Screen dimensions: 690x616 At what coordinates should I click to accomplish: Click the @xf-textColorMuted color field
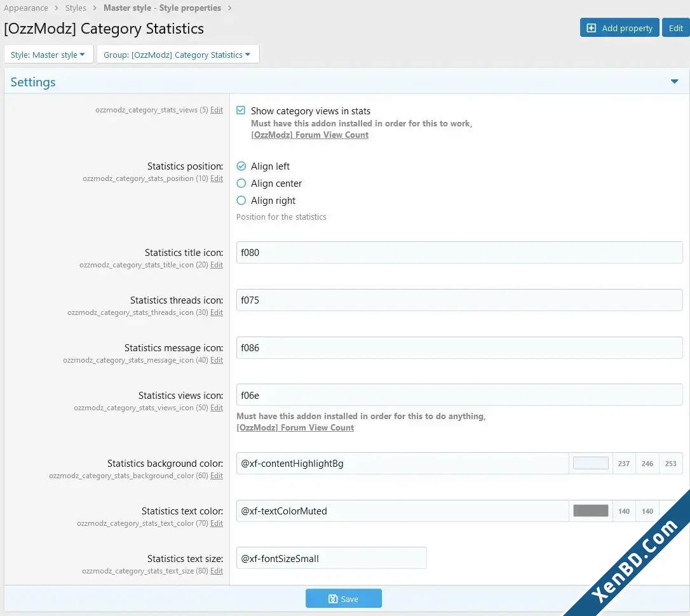[x=402, y=511]
